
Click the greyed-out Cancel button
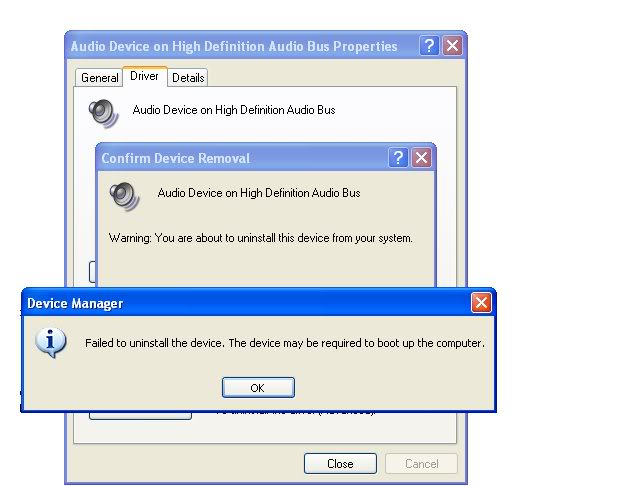coord(421,464)
